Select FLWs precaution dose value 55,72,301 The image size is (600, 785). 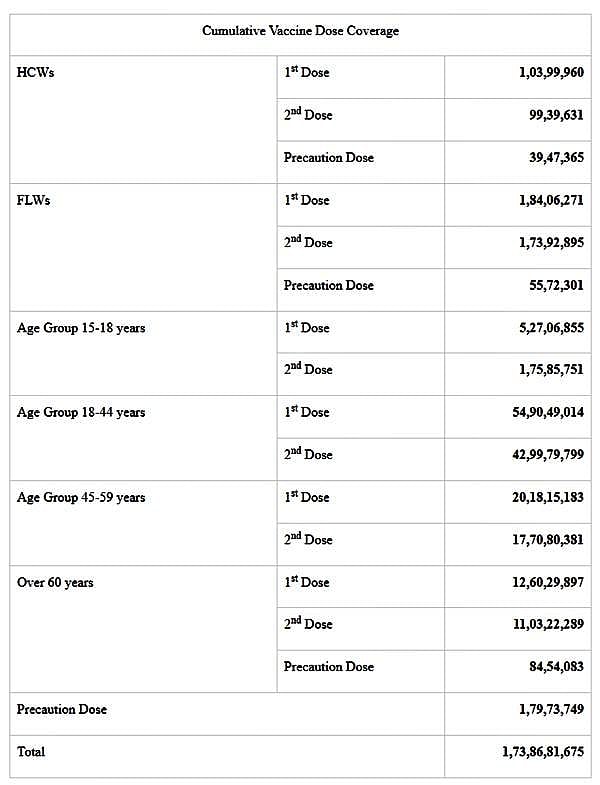(555, 285)
